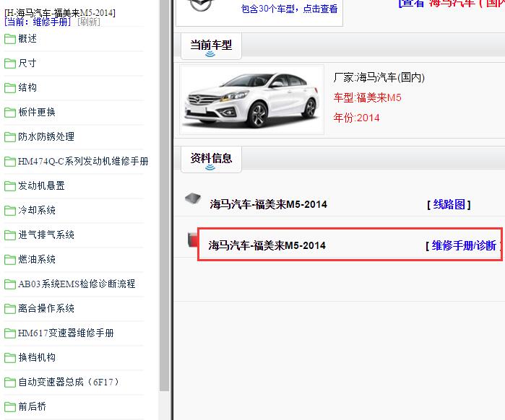Viewport: 505px width, 420px height.
Task: Open HM474Q-C系列发动机维修手册 entry
Action: 83,161
